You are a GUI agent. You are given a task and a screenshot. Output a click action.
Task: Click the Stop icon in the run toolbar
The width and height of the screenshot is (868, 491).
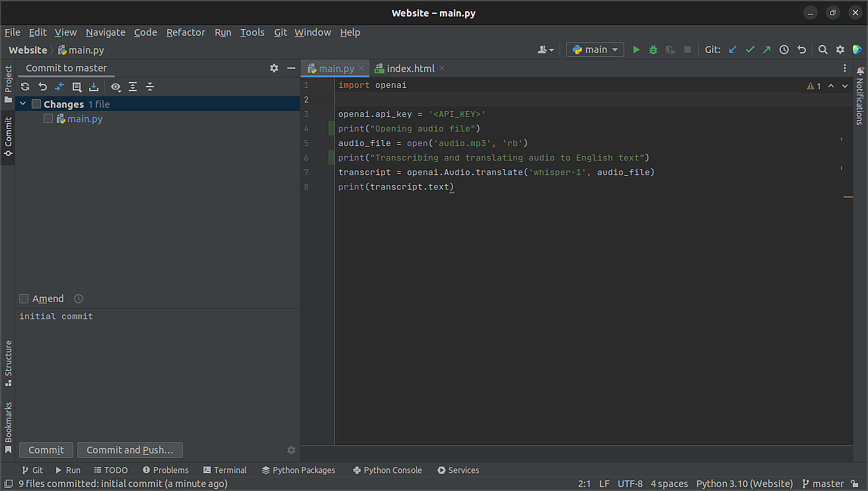coord(688,50)
